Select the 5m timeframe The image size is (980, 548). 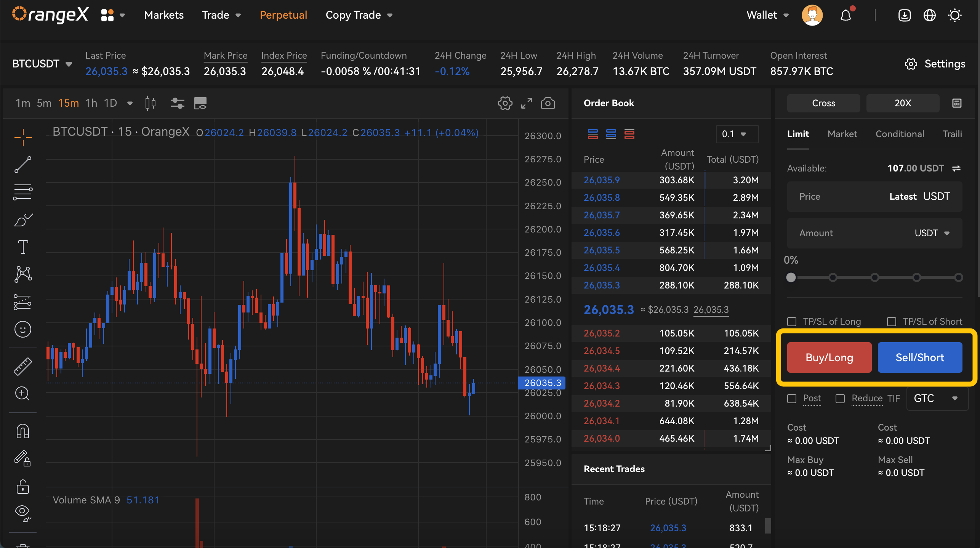[x=44, y=103]
